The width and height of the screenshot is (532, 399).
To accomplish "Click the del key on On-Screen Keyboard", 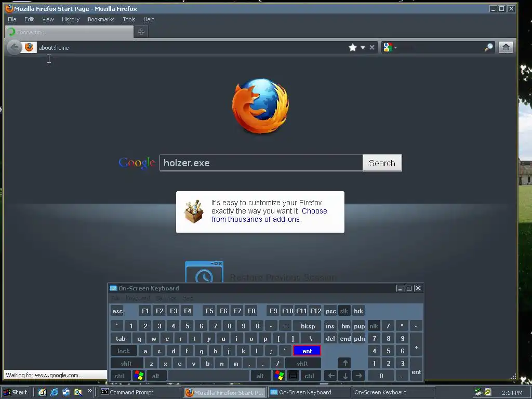I will pos(330,339).
